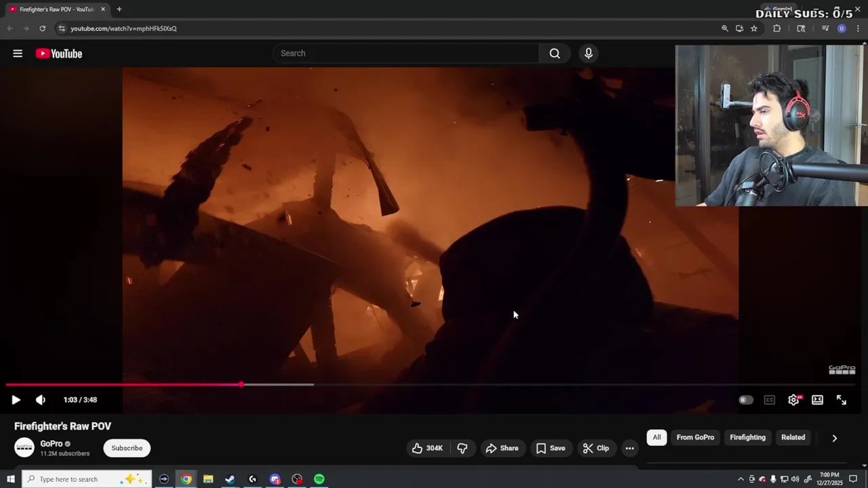Open system tray volume speaker
Screen dimensions: 868x488
click(x=795, y=479)
